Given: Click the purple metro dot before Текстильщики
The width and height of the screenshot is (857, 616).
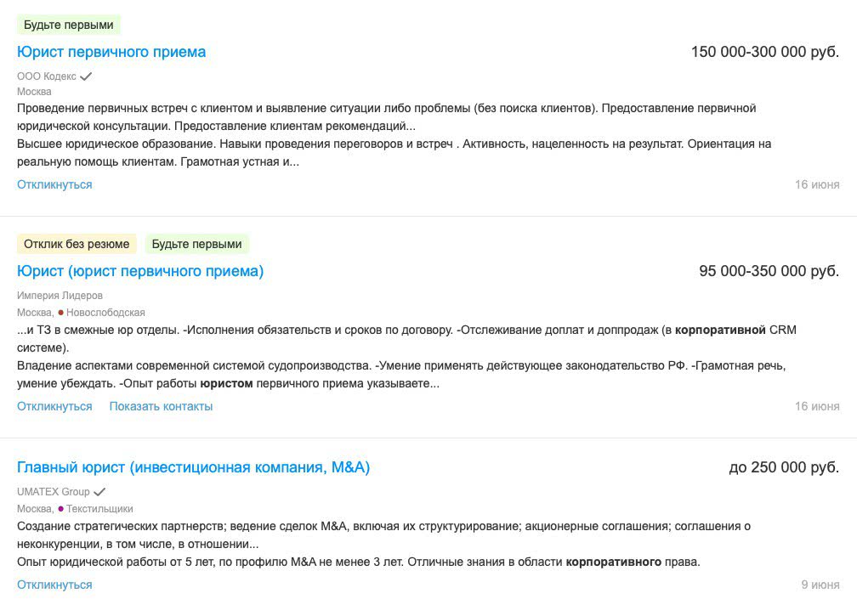Looking at the screenshot, I should tap(61, 509).
